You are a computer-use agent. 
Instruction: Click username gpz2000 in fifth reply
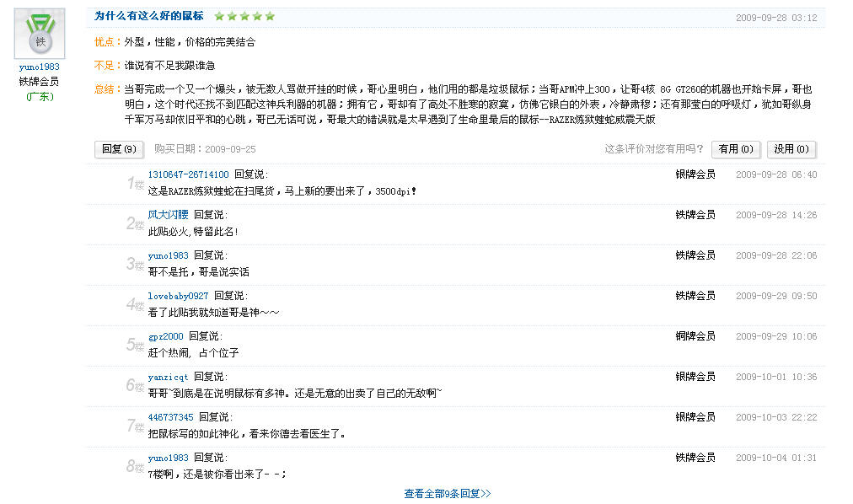click(x=165, y=336)
